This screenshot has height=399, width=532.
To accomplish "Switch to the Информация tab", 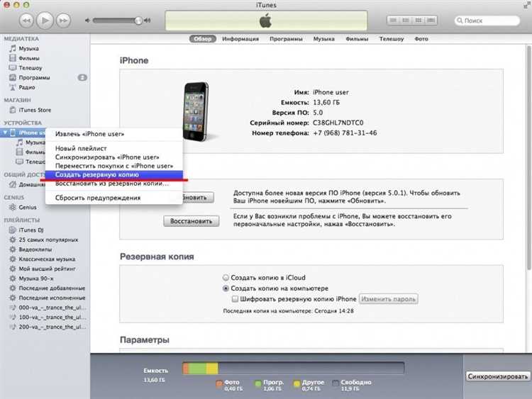I will (240, 39).
